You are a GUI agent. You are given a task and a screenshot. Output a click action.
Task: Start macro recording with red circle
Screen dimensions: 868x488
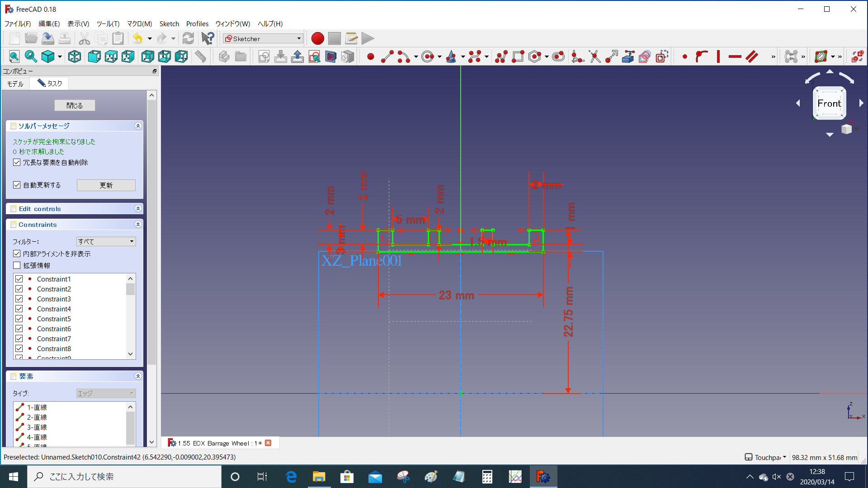pos(317,38)
